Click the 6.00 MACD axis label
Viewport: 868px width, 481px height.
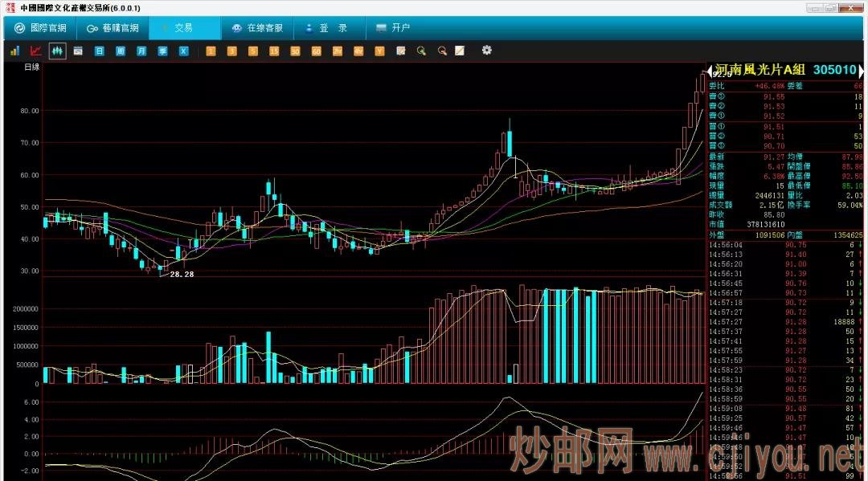pyautogui.click(x=31, y=402)
